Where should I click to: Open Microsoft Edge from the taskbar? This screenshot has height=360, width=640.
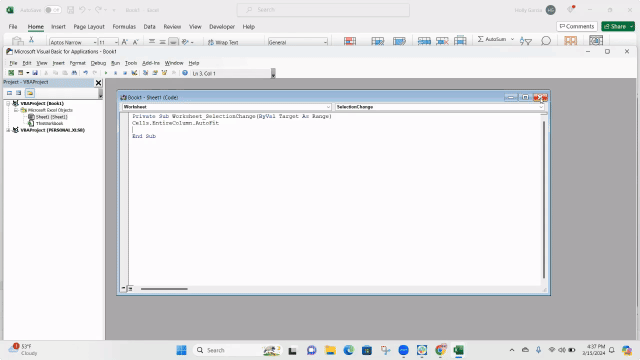[349, 350]
